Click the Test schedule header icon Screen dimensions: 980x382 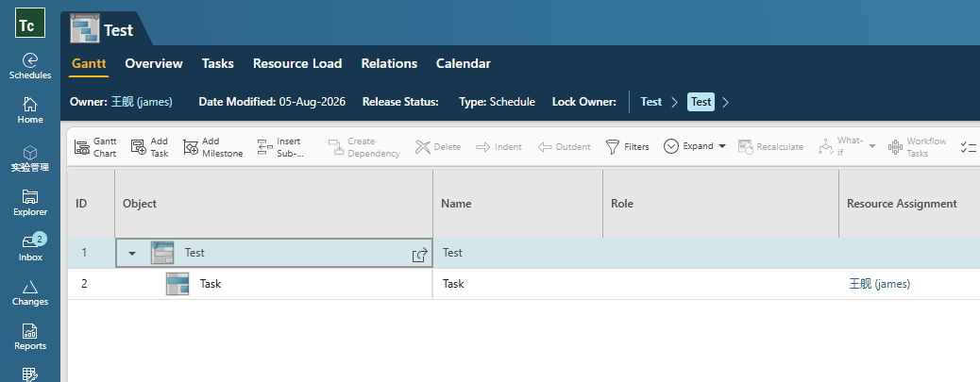(x=85, y=29)
